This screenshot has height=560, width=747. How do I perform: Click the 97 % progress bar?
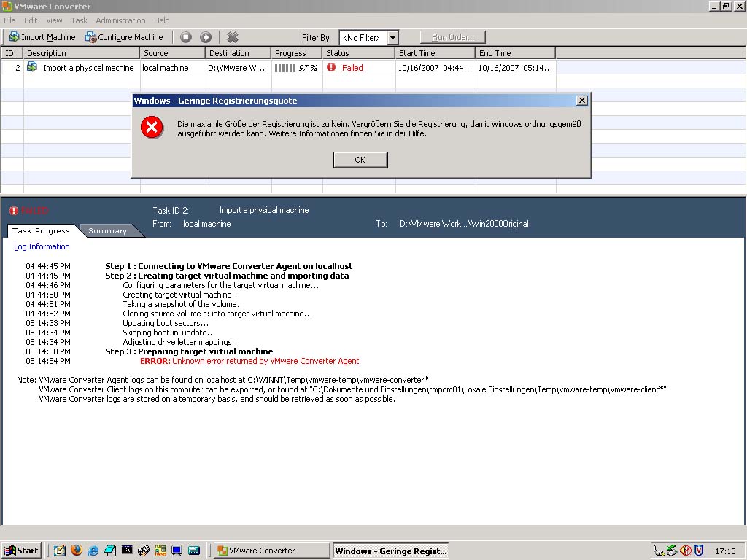coord(296,68)
